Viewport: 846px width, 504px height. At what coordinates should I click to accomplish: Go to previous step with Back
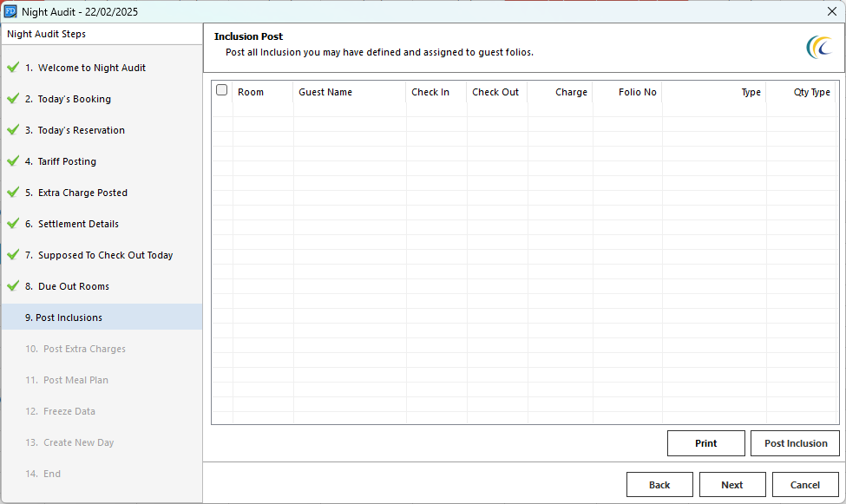[659, 485]
